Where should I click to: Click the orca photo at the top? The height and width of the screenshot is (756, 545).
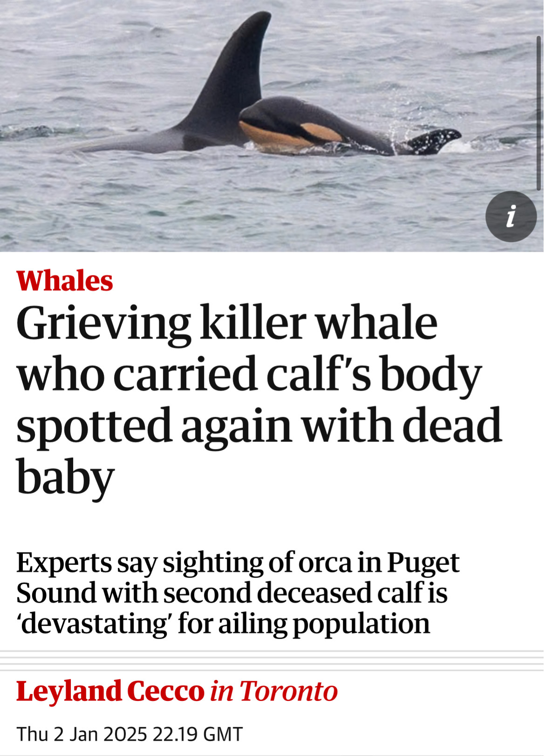(272, 126)
